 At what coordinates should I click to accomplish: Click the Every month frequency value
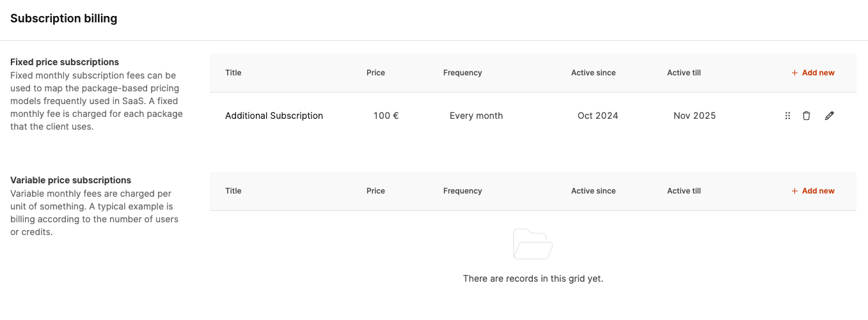[477, 116]
